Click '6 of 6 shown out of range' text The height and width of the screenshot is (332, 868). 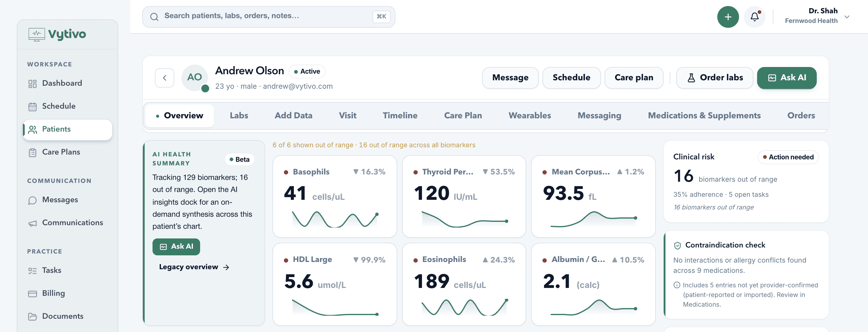click(x=313, y=145)
